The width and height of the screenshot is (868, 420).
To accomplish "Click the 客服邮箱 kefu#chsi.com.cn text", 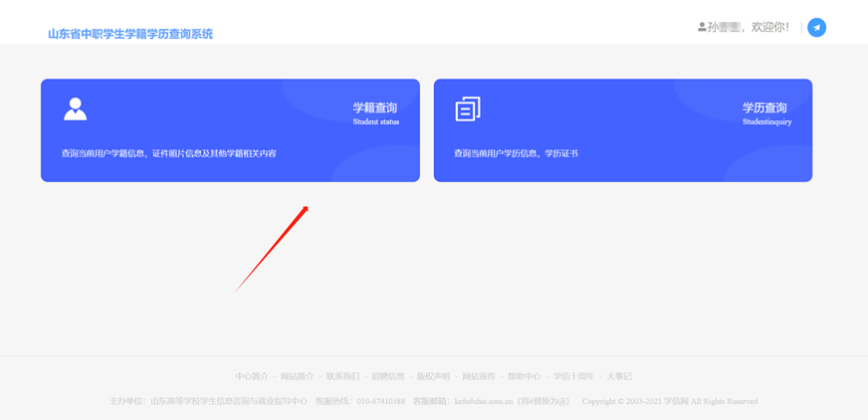I will [492, 401].
